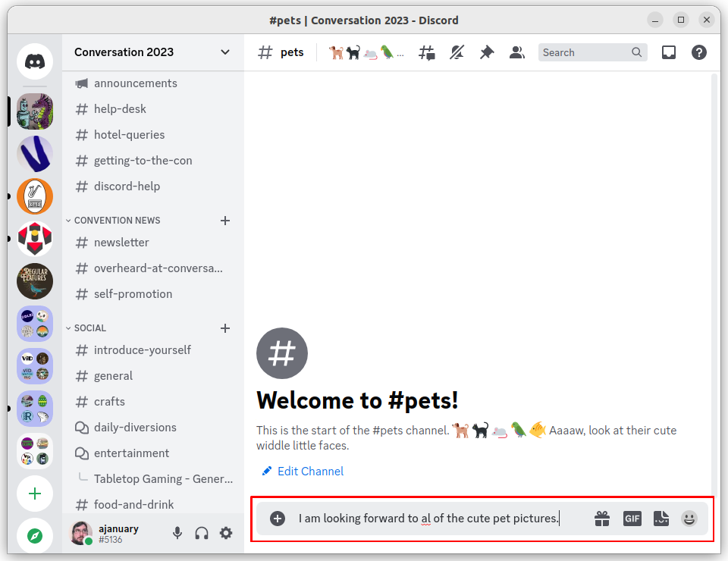Open the blue V logo server
The height and width of the screenshot is (561, 728).
[x=35, y=154]
